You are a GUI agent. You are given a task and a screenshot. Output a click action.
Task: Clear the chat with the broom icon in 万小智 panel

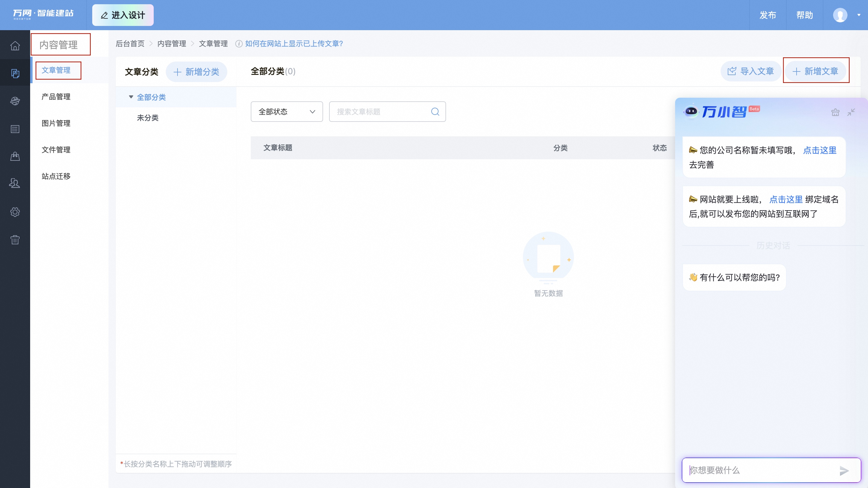click(x=835, y=112)
